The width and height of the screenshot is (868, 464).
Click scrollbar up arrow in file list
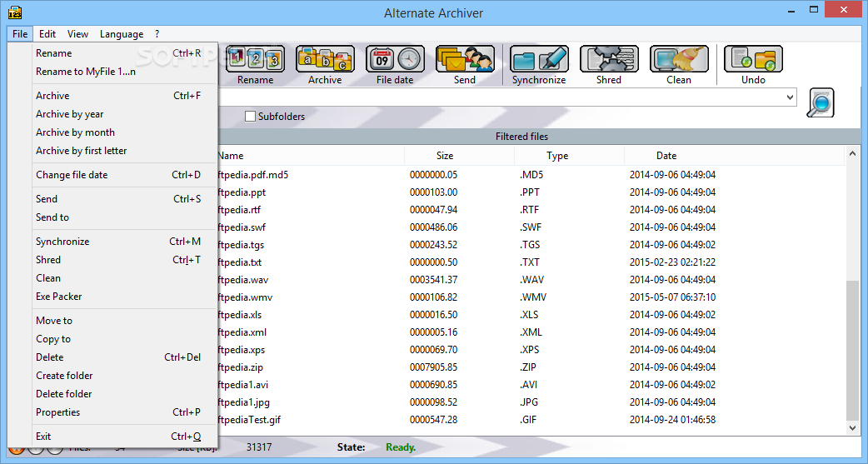pyautogui.click(x=852, y=153)
